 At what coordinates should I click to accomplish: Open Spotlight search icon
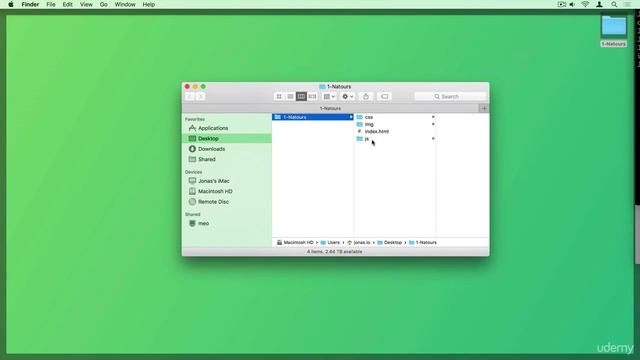pos(614,4)
